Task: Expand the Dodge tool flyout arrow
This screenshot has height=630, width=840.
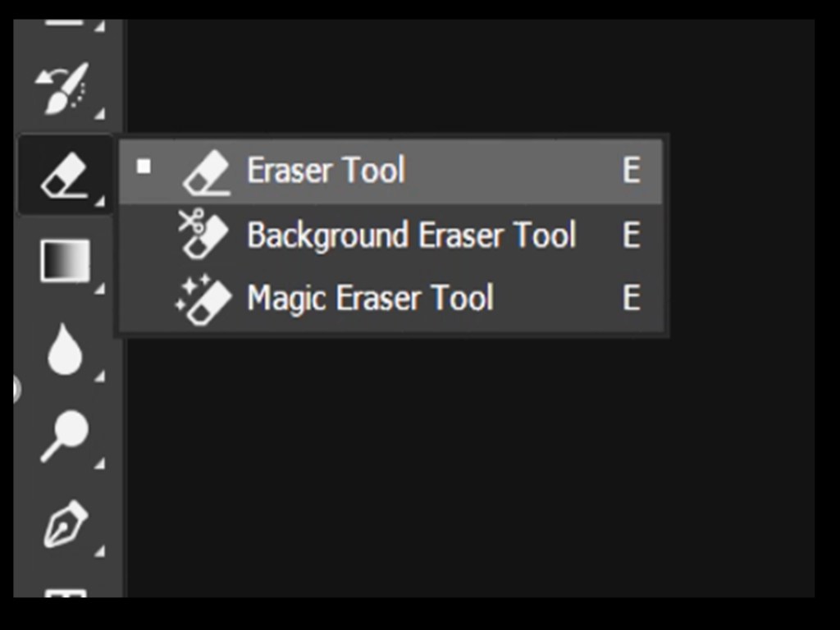Action: pyautogui.click(x=99, y=463)
